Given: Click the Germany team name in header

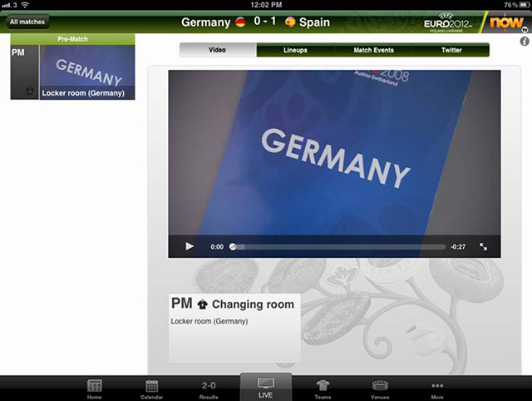Looking at the screenshot, I should pos(206,22).
